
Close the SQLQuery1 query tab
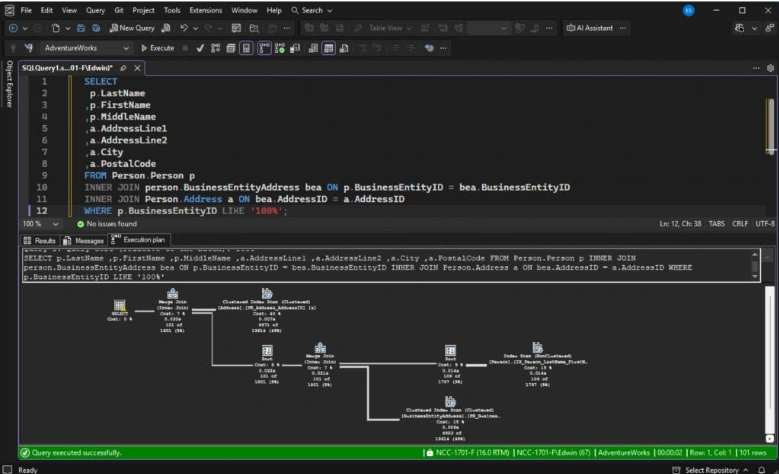(x=137, y=68)
